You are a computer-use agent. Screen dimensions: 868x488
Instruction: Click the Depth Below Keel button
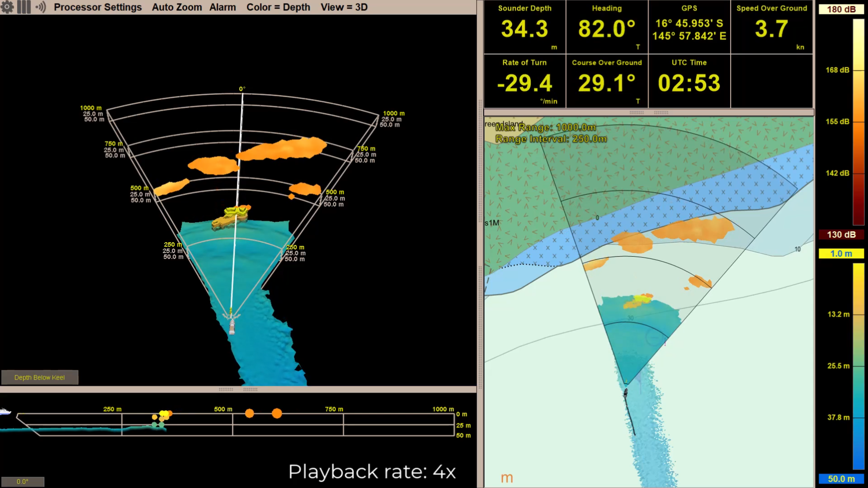39,377
